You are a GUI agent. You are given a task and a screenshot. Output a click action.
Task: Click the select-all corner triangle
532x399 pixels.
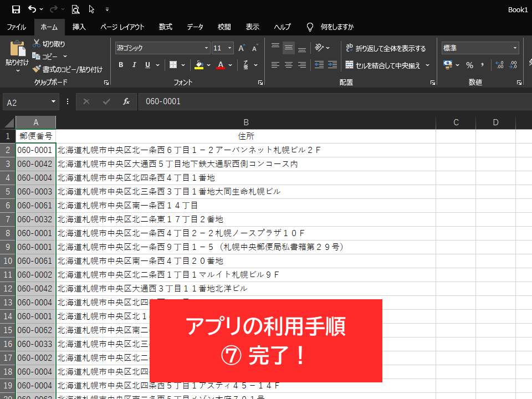coord(8,122)
